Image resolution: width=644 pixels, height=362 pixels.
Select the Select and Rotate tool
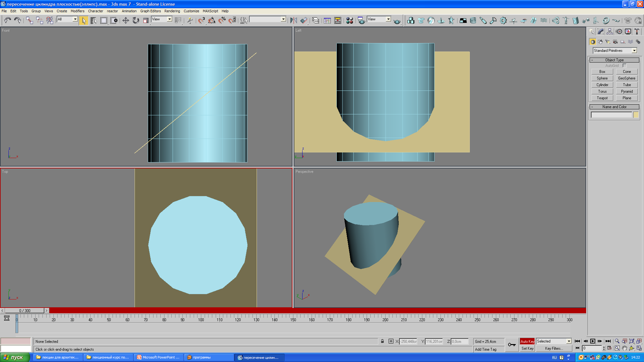tap(136, 20)
